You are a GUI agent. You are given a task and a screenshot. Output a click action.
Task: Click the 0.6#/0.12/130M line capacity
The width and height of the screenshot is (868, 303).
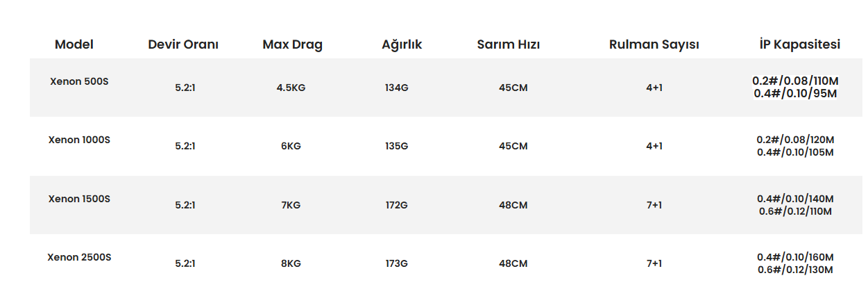point(795,270)
